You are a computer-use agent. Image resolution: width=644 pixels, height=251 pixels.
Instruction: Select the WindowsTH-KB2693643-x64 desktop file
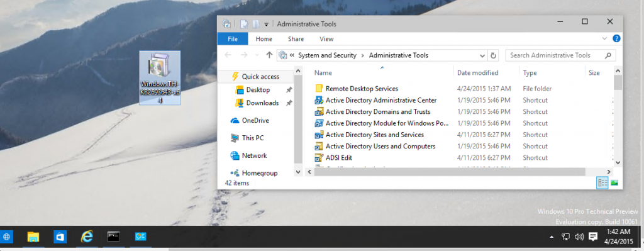click(x=160, y=77)
